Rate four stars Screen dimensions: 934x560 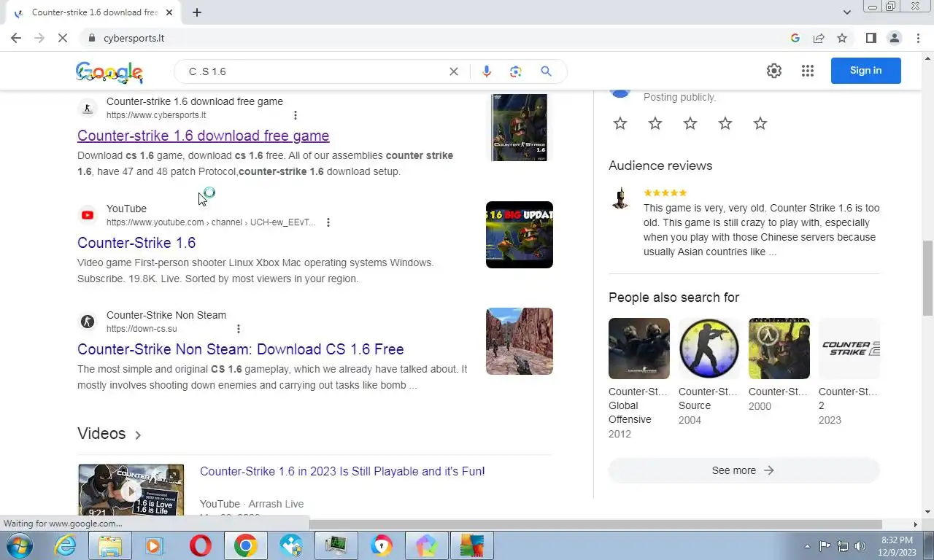point(725,123)
